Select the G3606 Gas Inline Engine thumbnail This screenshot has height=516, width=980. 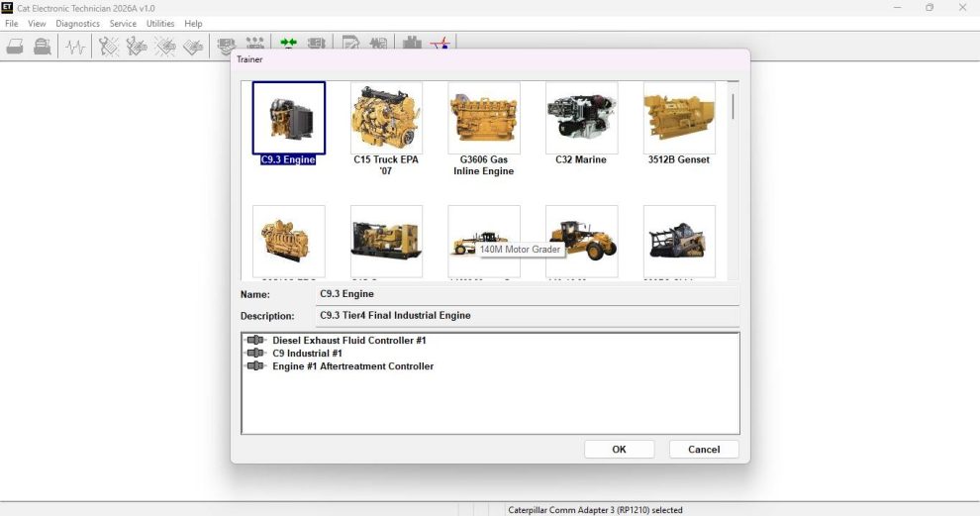click(484, 118)
